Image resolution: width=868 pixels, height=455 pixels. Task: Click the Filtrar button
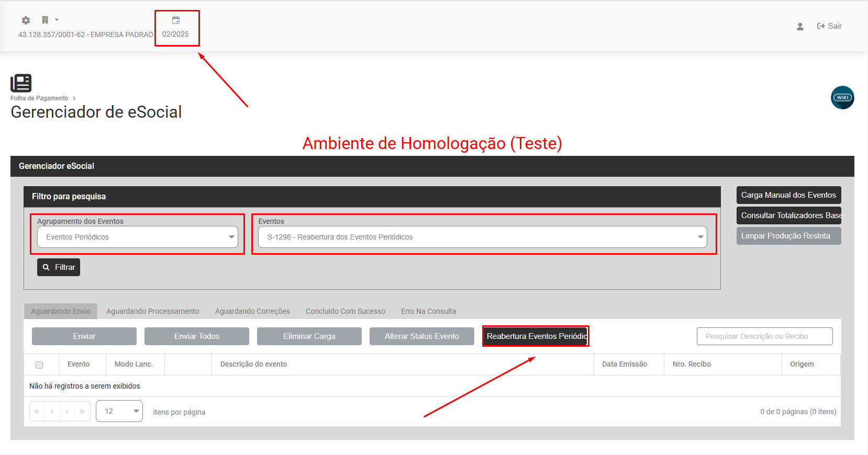[x=59, y=267]
